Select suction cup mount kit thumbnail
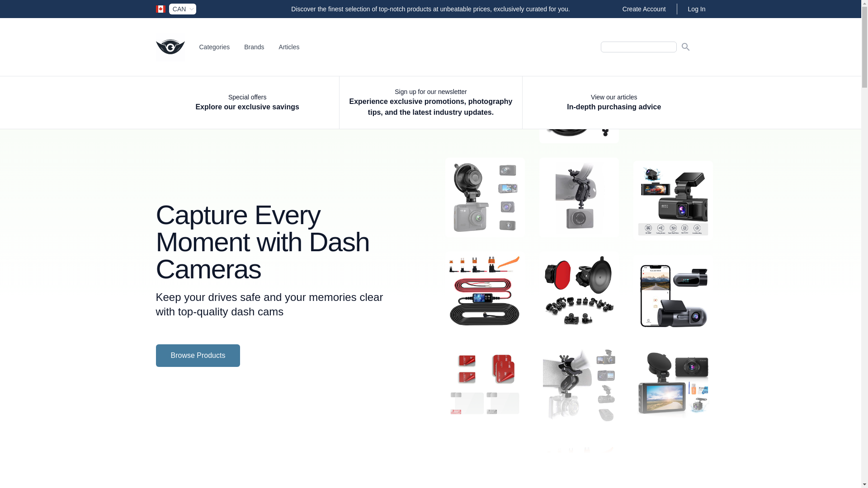The image size is (868, 488). (579, 291)
